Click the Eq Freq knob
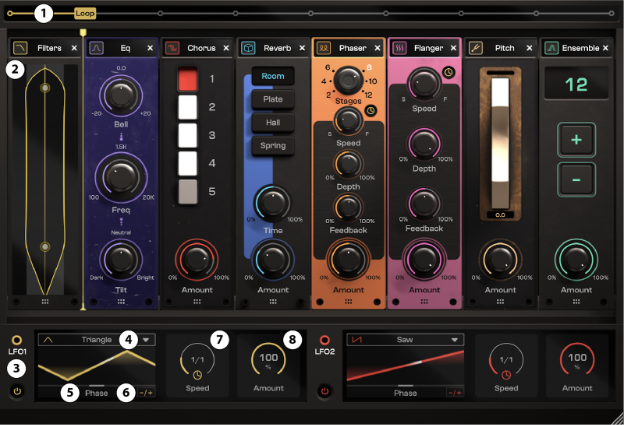Image resolution: width=625 pixels, height=425 pixels. [x=121, y=177]
